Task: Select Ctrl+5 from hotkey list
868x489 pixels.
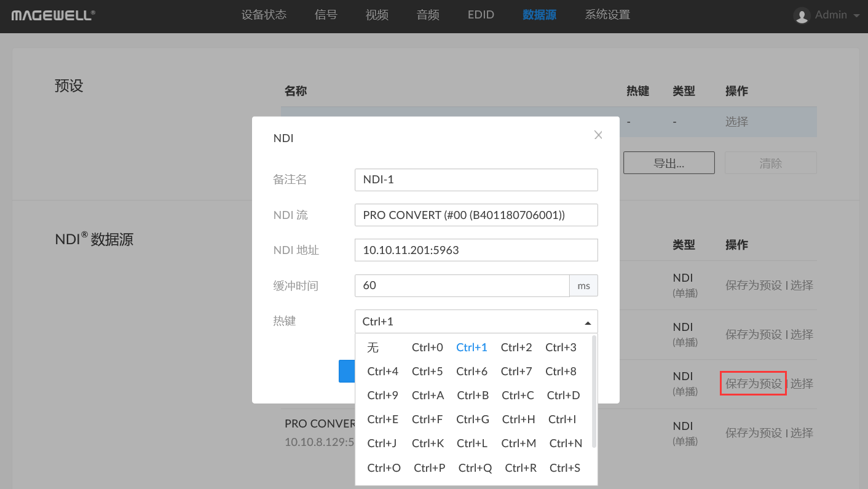Action: 427,372
